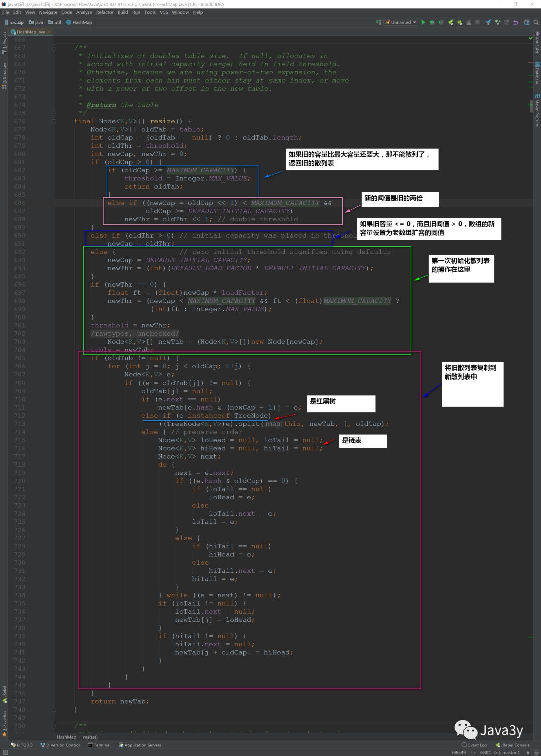Open the VCS menu
The height and width of the screenshot is (756, 541).
tap(164, 12)
